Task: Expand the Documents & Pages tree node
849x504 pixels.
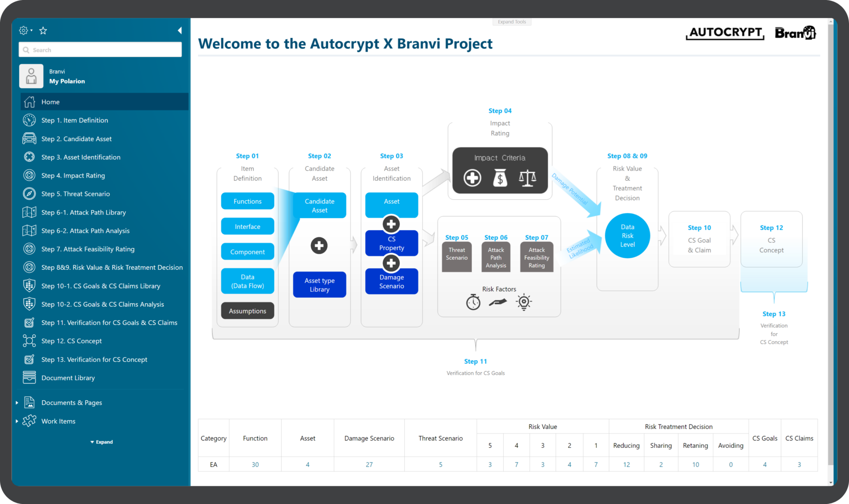Action: point(17,403)
